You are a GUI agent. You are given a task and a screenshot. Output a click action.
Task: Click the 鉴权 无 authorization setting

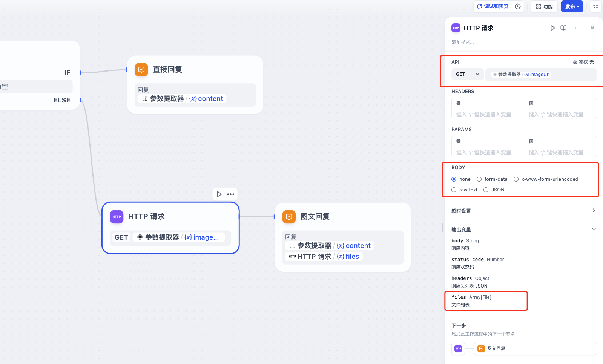point(583,62)
